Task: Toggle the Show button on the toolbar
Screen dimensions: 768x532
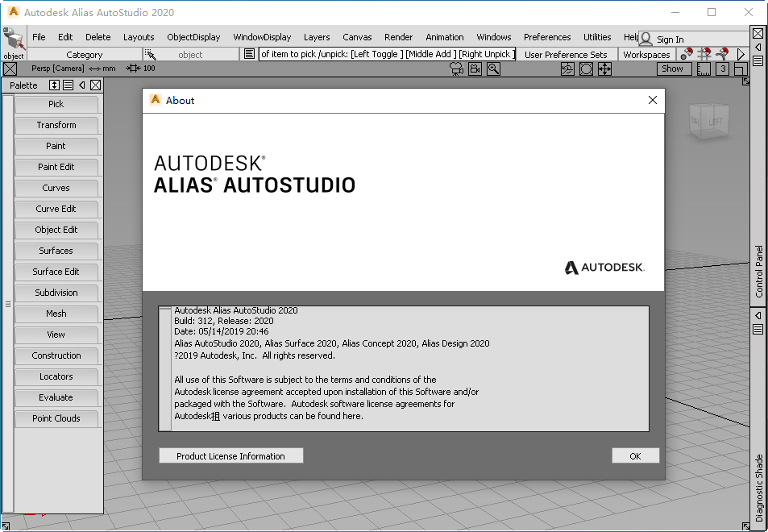Action: 673,69
